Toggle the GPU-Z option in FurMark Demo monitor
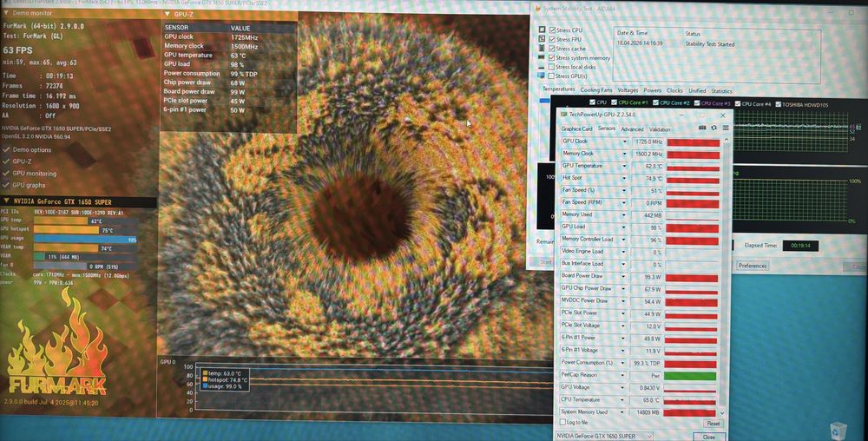 [x=6, y=161]
